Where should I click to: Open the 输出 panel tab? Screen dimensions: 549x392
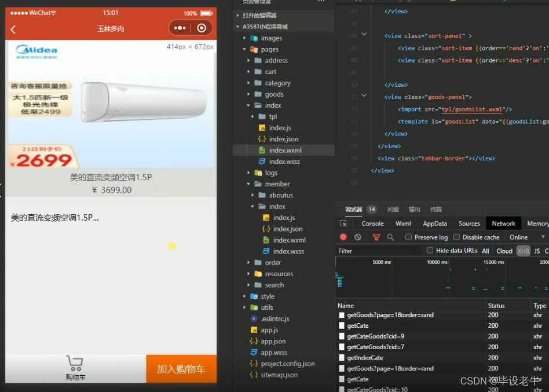point(414,209)
